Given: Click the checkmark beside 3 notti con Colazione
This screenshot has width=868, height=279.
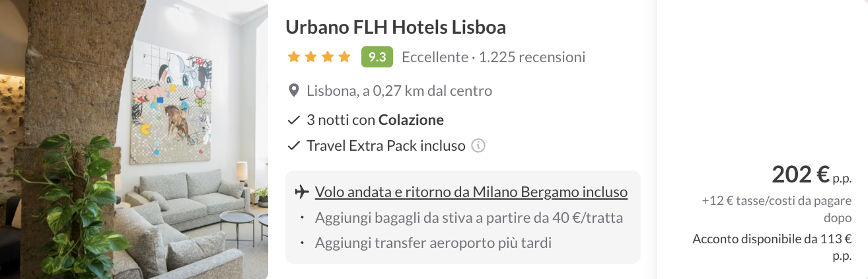Looking at the screenshot, I should (x=294, y=120).
